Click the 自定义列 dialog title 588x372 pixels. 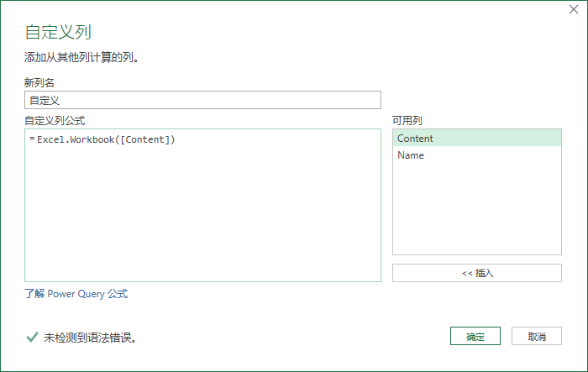tap(58, 32)
